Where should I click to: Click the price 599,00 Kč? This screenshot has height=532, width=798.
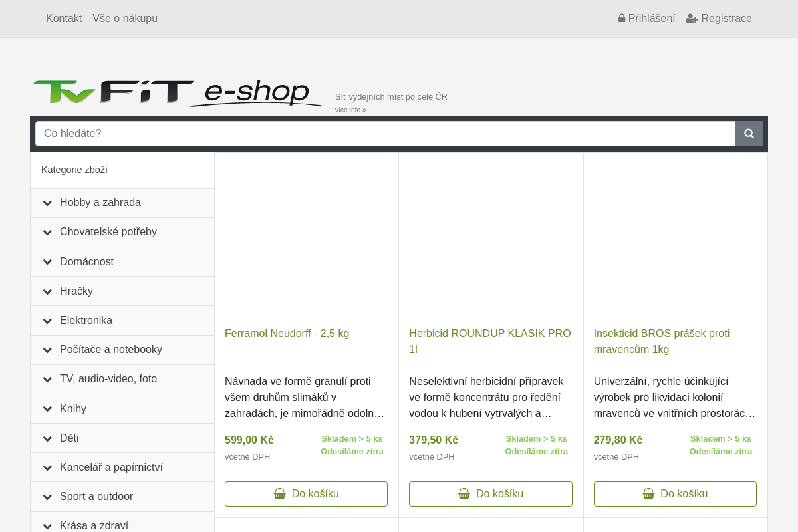point(249,440)
